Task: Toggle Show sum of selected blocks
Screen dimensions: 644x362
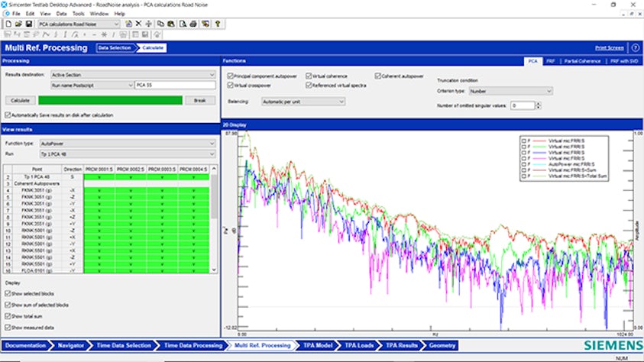Action: 8,305
